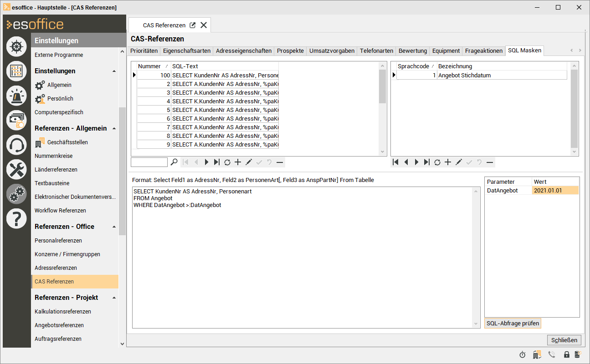Click the database refresh icon in status bar
Image resolution: width=590 pixels, height=364 pixels.
pos(577,354)
